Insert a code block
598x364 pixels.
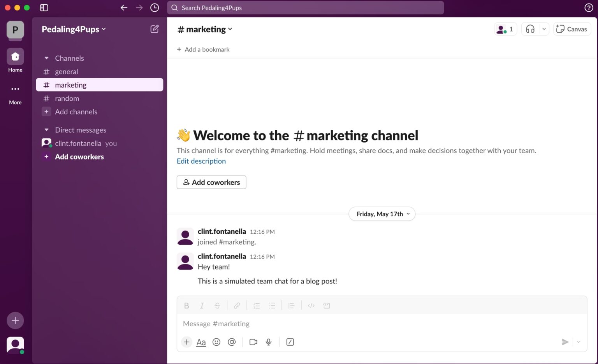(x=326, y=306)
